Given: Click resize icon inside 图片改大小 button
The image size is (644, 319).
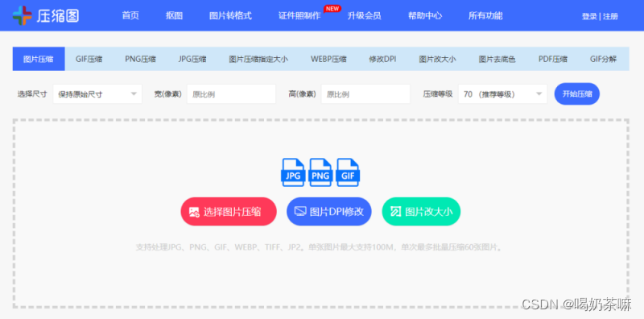Looking at the screenshot, I should [395, 212].
